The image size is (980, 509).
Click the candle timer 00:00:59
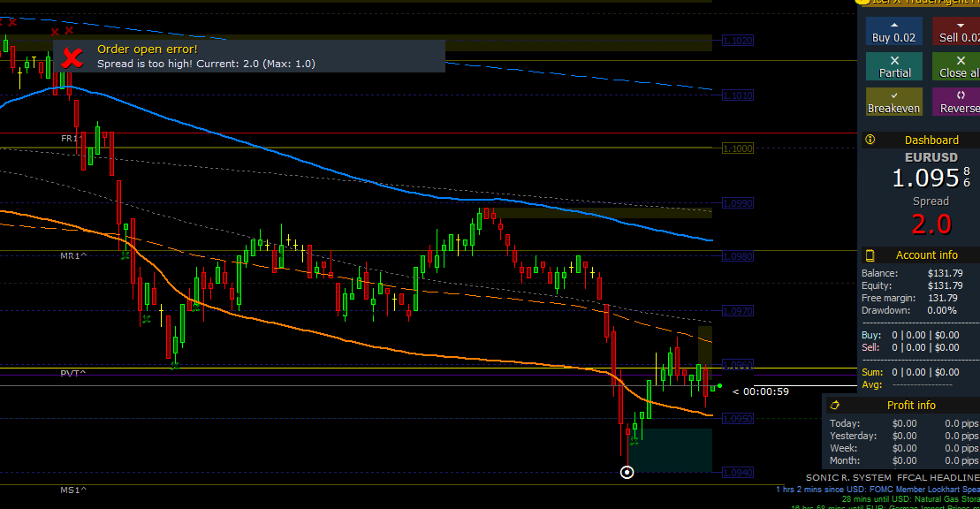(x=765, y=391)
